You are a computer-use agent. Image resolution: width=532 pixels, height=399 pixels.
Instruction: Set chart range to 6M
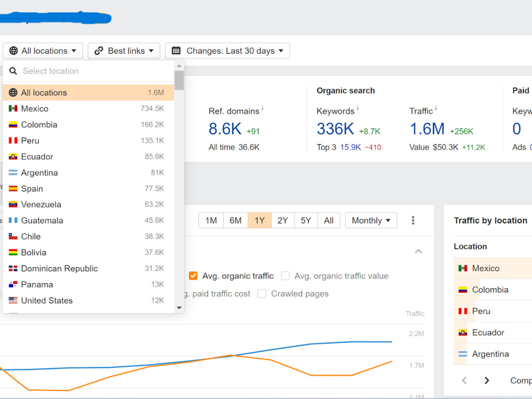[236, 221]
